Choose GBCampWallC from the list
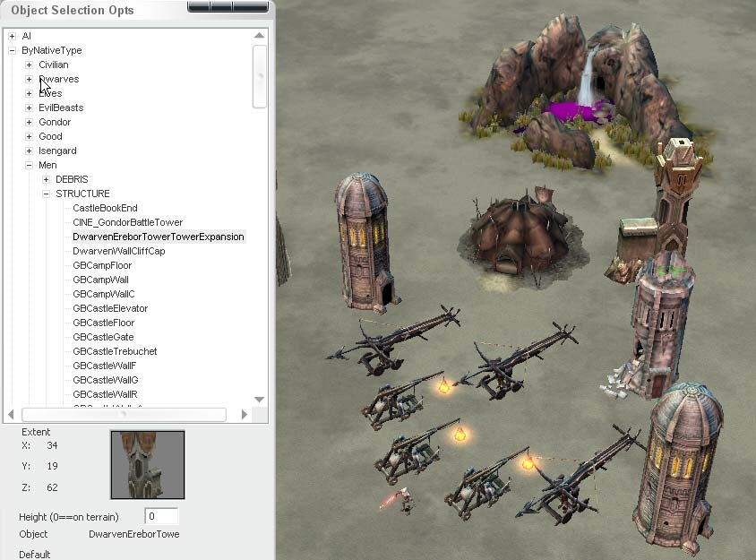Screen dimensions: 756x560 tap(104, 294)
